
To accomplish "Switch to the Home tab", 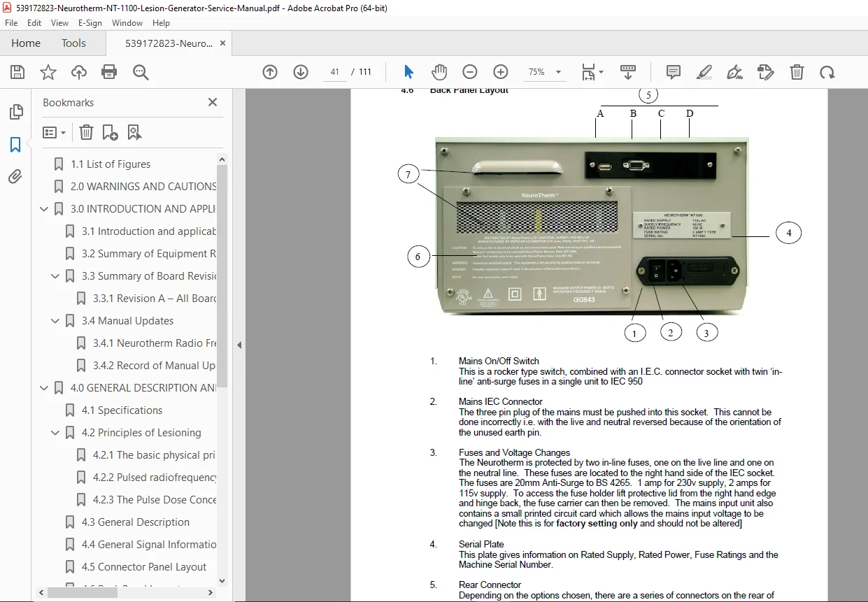I will (26, 43).
